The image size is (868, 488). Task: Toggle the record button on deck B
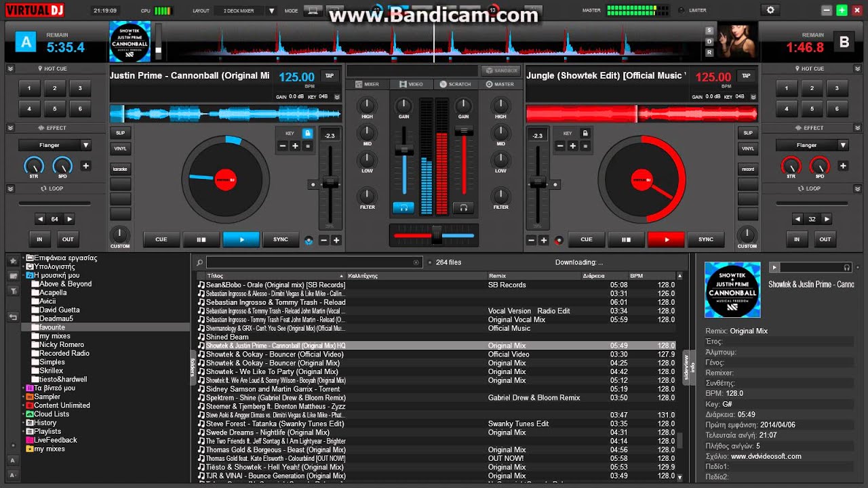[748, 169]
